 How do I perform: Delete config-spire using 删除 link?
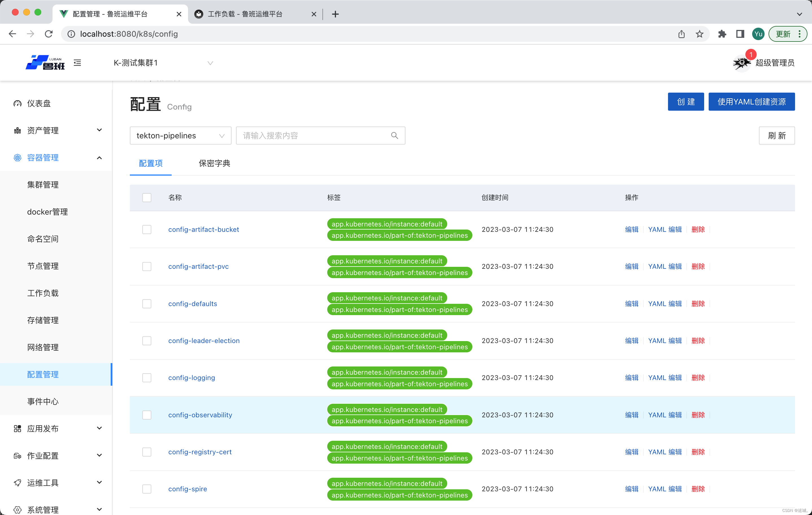pyautogui.click(x=698, y=489)
